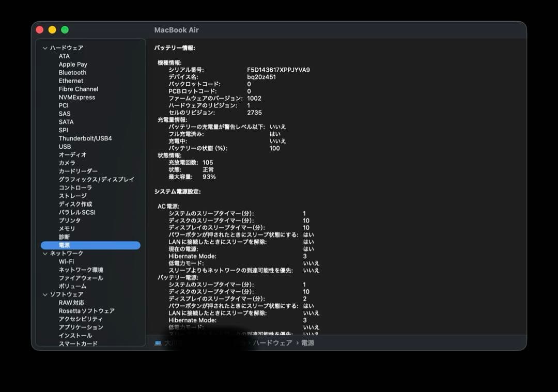558x392 pixels.
Task: Select カメラ in the sidebar
Action: click(67, 163)
